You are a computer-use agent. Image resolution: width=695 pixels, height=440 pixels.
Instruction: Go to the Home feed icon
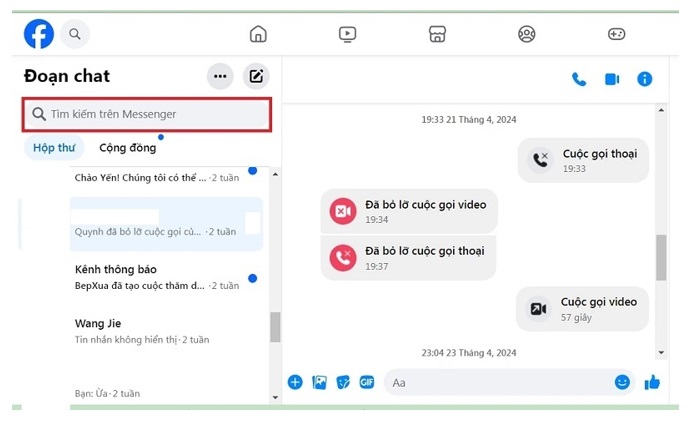tap(258, 34)
